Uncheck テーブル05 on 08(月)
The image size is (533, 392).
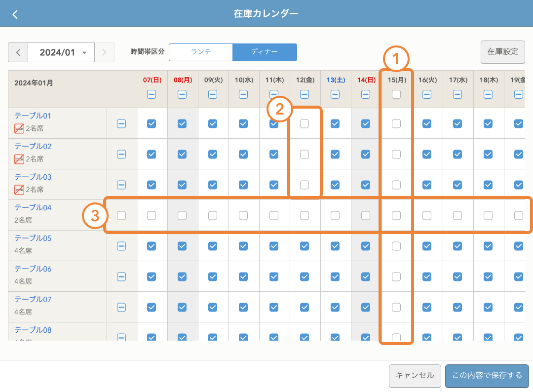click(182, 246)
